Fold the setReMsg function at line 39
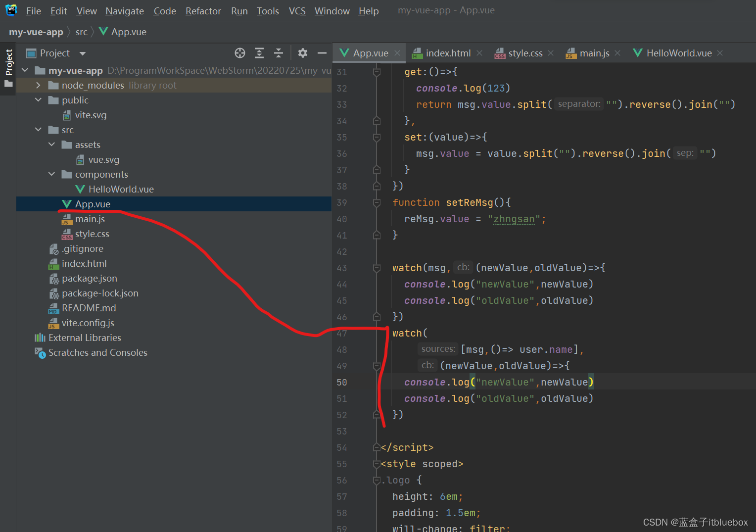 [x=377, y=202]
